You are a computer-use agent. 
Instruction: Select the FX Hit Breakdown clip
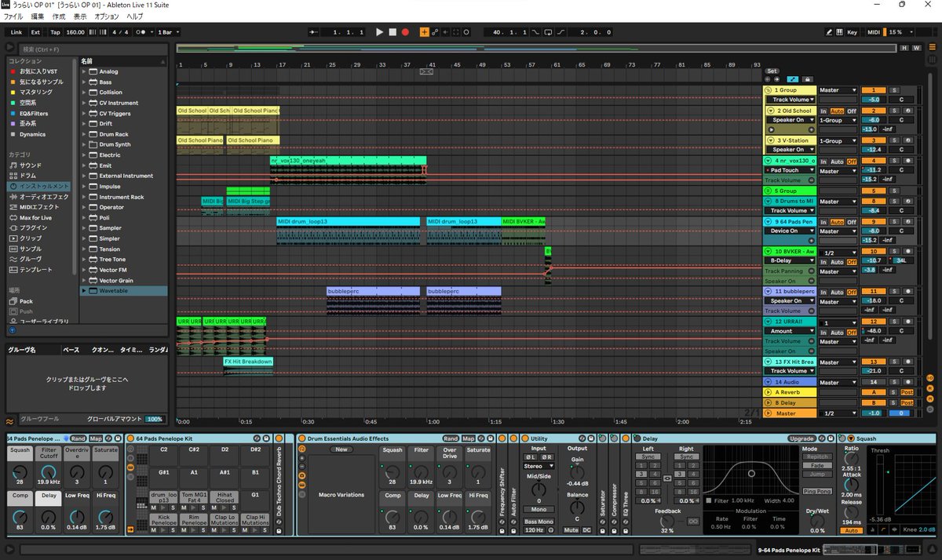tap(248, 362)
